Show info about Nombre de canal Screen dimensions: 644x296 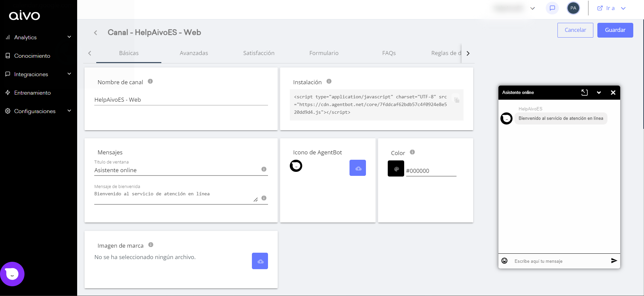(x=150, y=81)
